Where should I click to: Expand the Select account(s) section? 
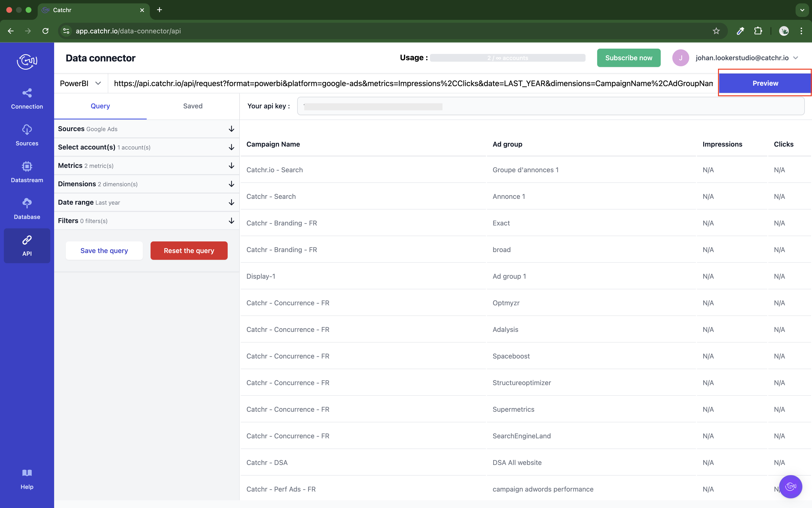(147, 147)
